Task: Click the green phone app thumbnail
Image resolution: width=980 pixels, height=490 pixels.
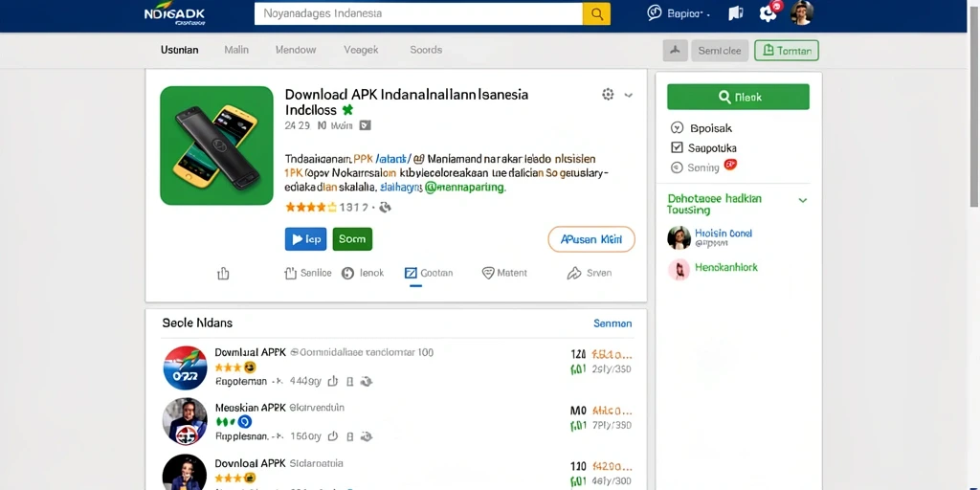Action: pos(216,145)
